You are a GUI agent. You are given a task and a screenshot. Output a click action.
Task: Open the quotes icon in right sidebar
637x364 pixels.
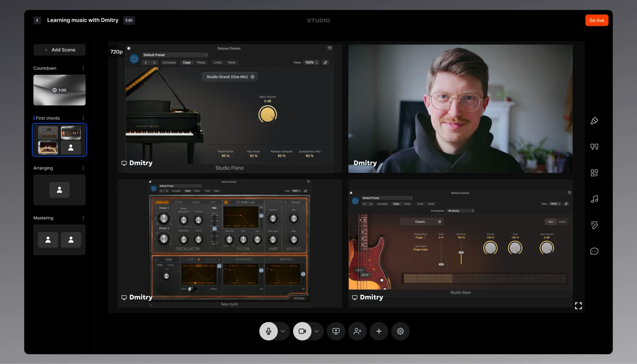(594, 147)
